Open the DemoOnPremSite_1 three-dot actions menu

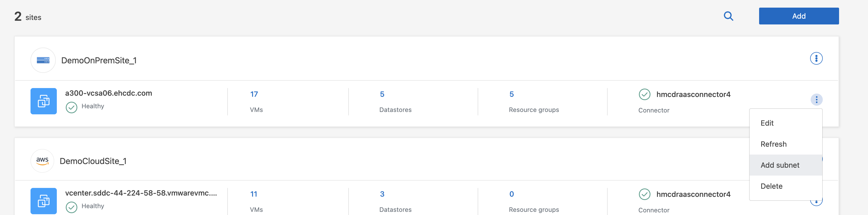(x=816, y=59)
